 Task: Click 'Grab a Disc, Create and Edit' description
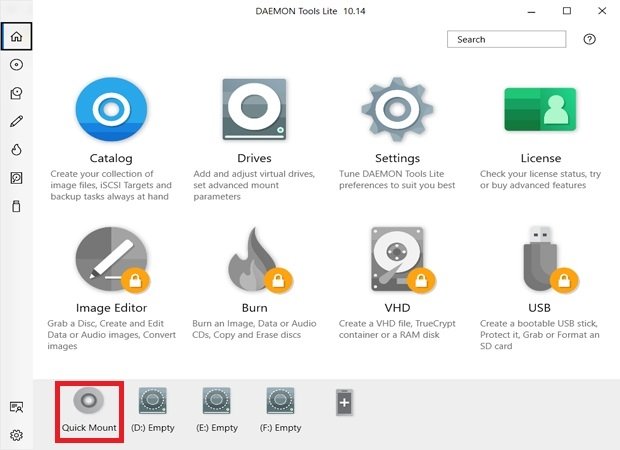[112, 335]
